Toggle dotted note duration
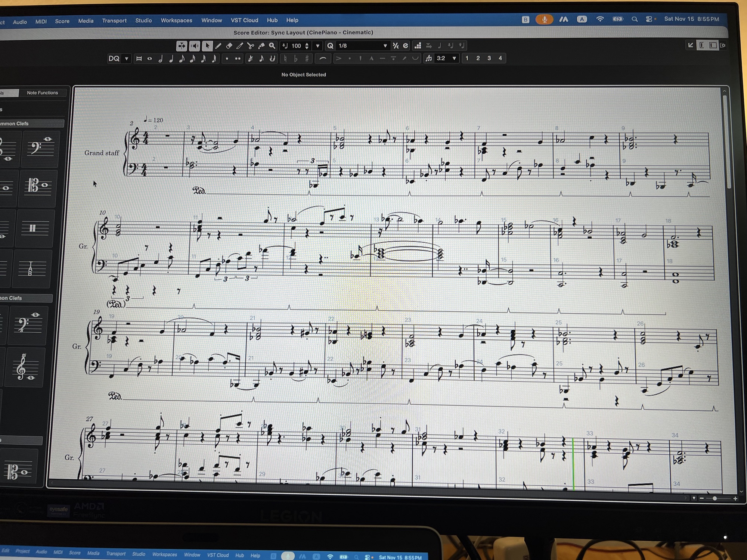 point(227,59)
